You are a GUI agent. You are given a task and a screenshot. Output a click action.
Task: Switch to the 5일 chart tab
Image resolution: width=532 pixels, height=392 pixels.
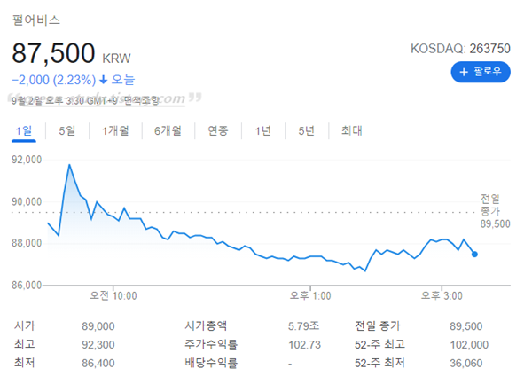point(66,130)
